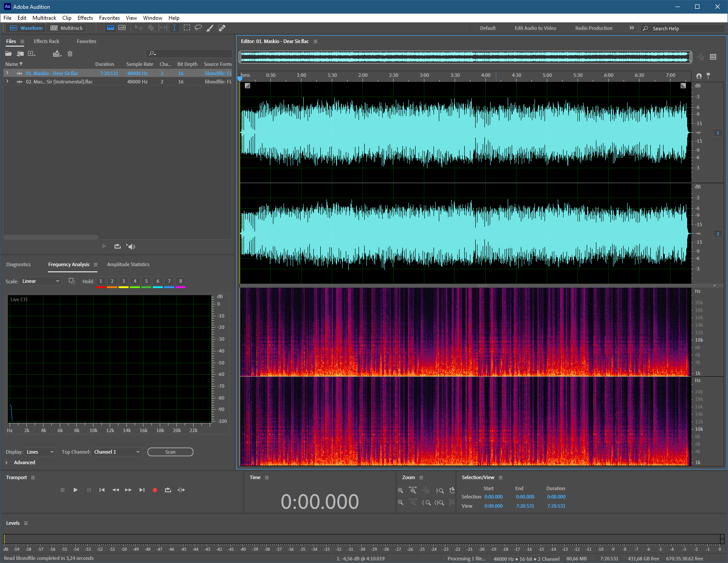Click the editor list view icon
Viewport: 728px width, 563px height.
713,57
